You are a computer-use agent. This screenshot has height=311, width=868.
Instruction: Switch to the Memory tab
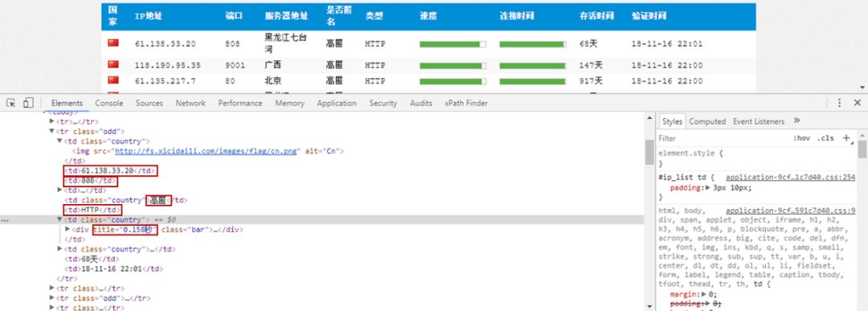pyautogui.click(x=289, y=103)
